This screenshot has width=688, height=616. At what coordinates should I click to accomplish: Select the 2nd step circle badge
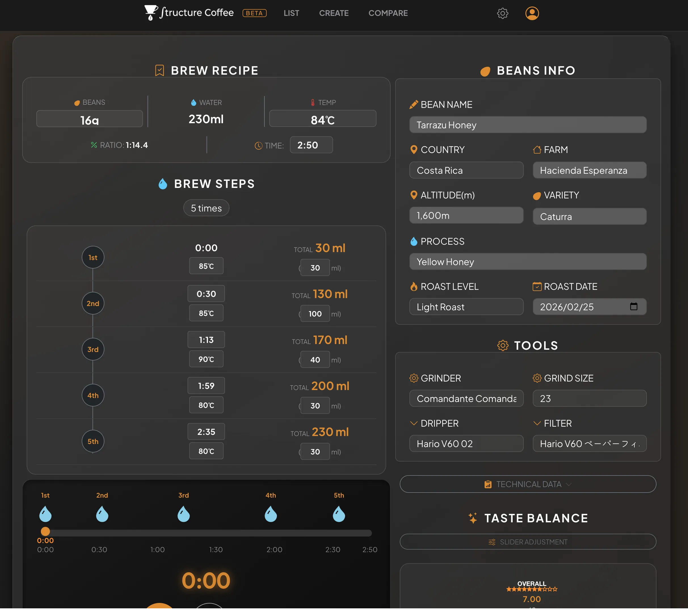coord(93,303)
